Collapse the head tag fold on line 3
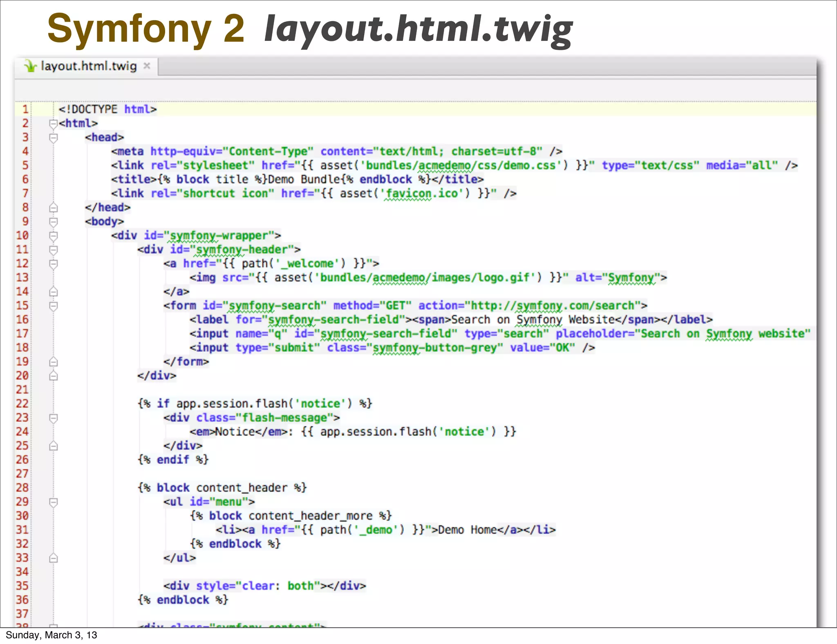 coord(53,138)
